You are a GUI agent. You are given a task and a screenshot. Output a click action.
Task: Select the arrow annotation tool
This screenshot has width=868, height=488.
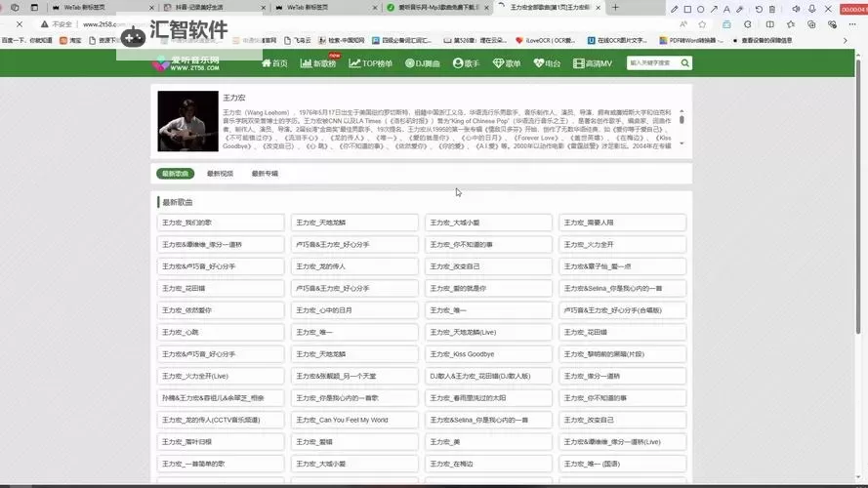pos(714,9)
